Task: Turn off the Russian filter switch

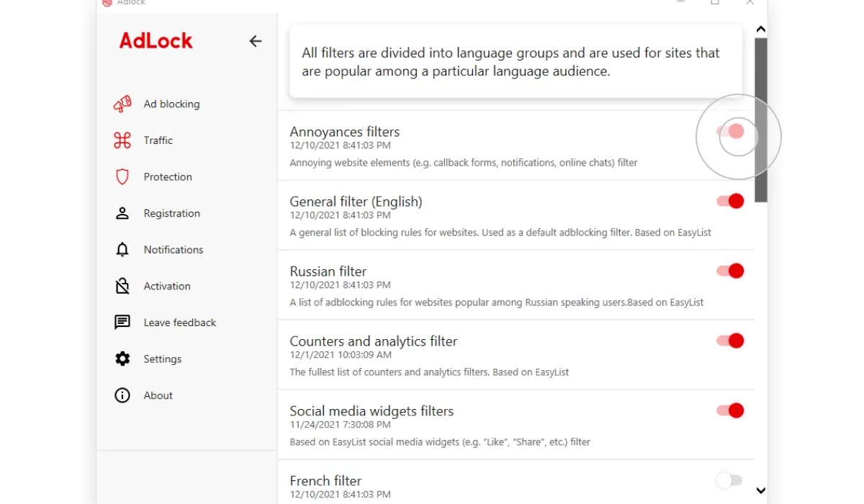Action: pyautogui.click(x=730, y=271)
